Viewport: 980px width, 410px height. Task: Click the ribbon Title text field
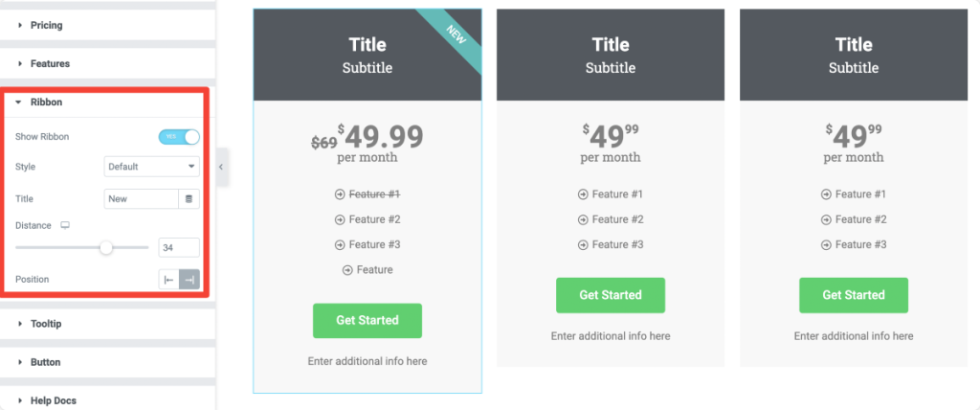pyautogui.click(x=141, y=199)
